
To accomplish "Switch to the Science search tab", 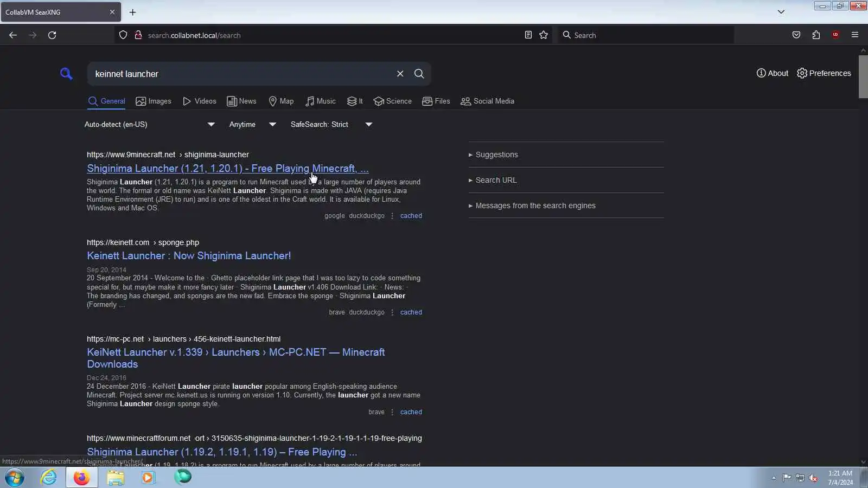I will click(393, 101).
